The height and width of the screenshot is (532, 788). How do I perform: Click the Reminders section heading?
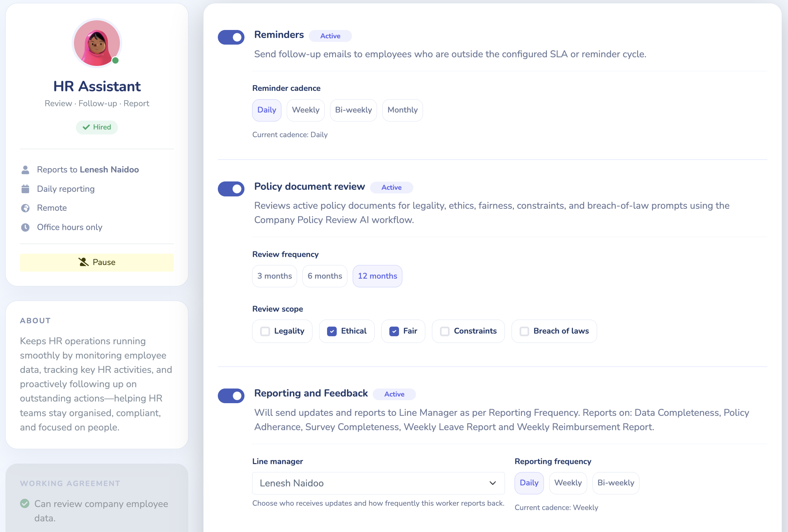(x=279, y=35)
